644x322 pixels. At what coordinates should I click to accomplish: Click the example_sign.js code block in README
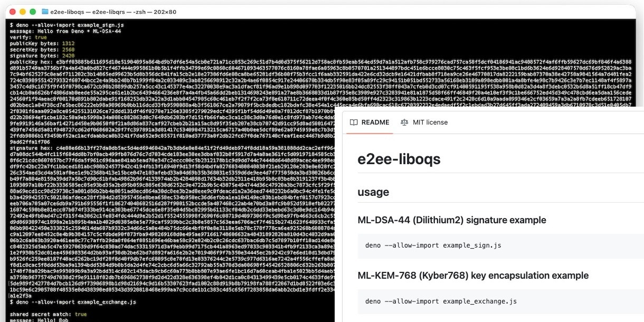pos(433,245)
